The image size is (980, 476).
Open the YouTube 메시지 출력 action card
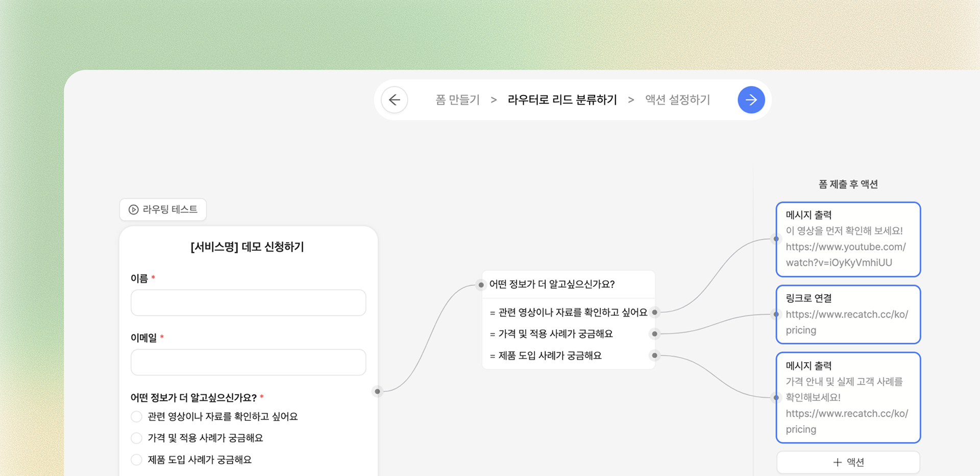tap(848, 239)
